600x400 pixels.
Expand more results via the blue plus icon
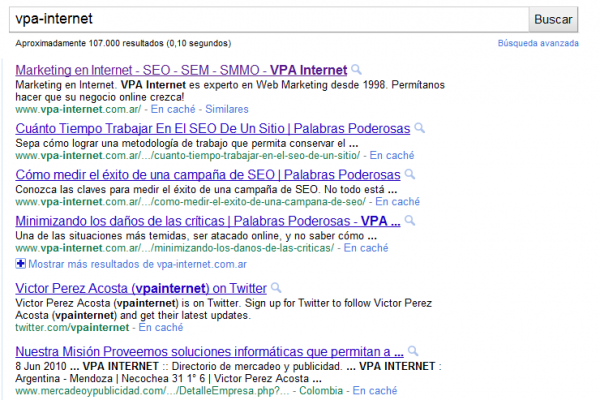[x=21, y=264]
